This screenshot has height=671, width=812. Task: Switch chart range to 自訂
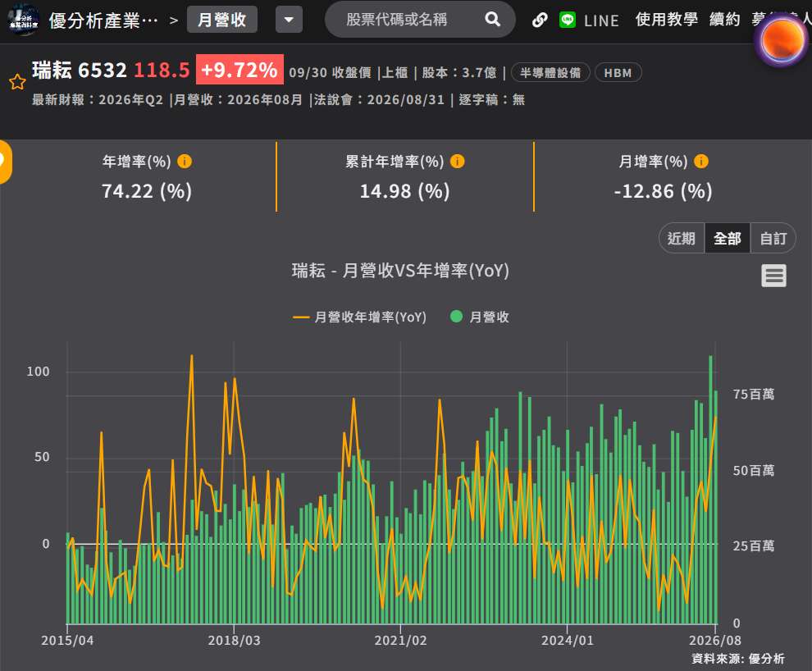tap(773, 238)
